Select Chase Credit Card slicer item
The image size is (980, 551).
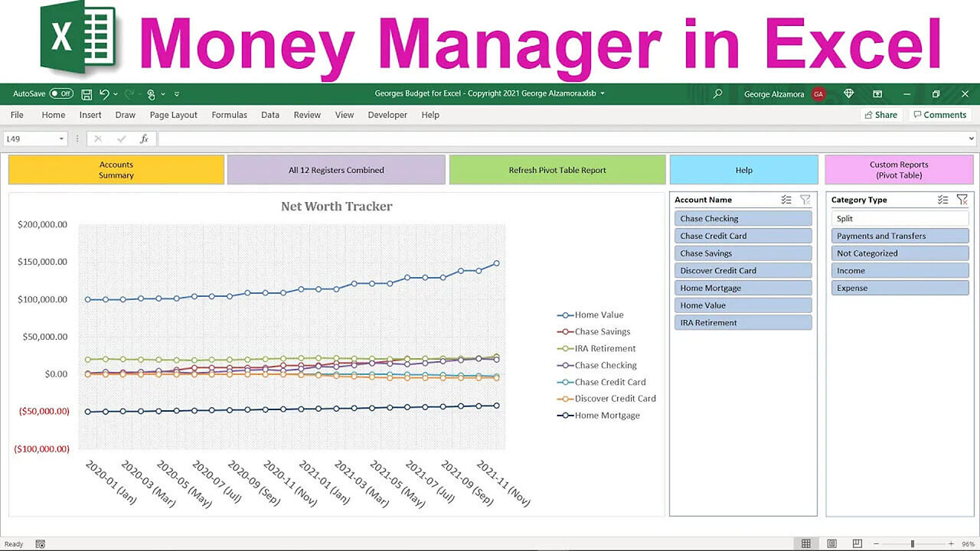[743, 236]
